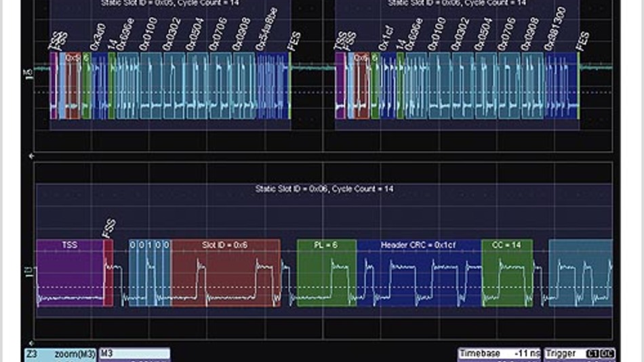Select the green CC = 14 block
Viewport: 644px width, 362px height.
[x=506, y=273]
